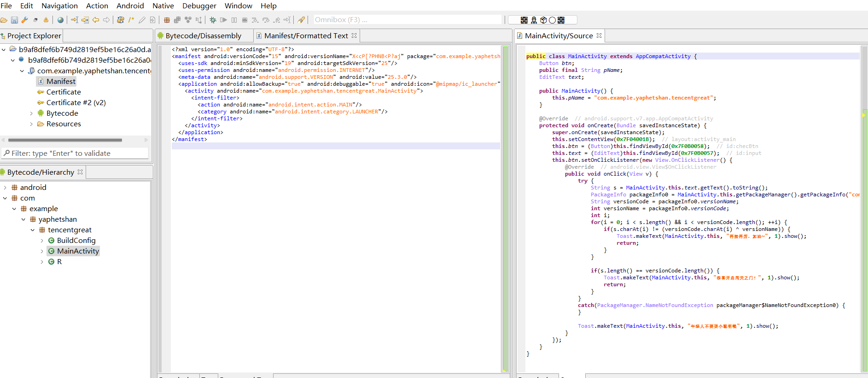
Task: Click the hard-hat worker icon
Action: pyautogui.click(x=534, y=20)
